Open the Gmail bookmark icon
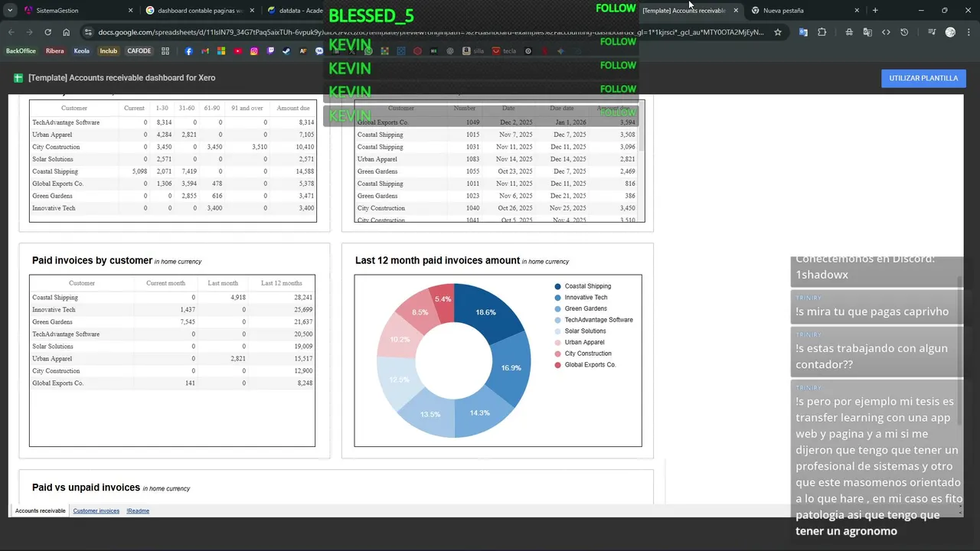 205,51
